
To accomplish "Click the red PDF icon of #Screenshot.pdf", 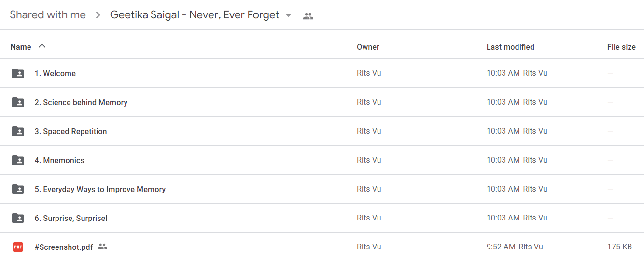I will 18,247.
